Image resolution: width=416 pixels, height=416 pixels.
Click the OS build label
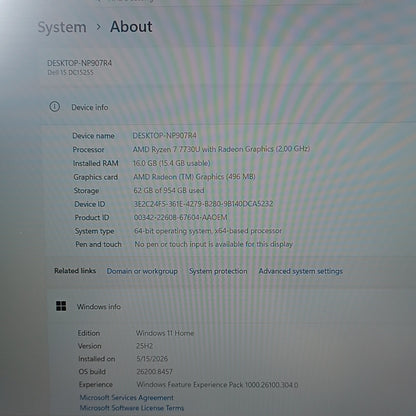pyautogui.click(x=92, y=372)
